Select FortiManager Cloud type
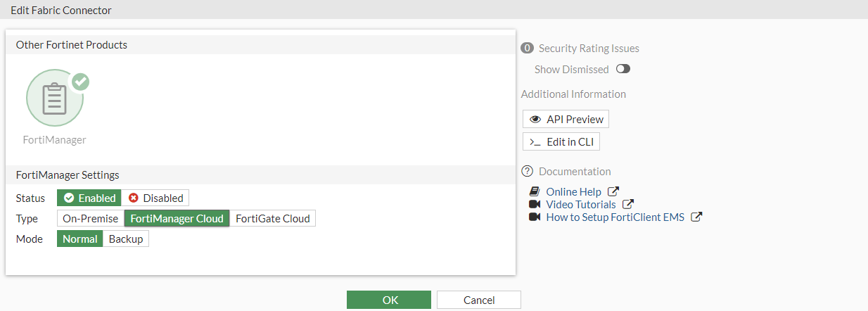868x311 pixels. [177, 219]
